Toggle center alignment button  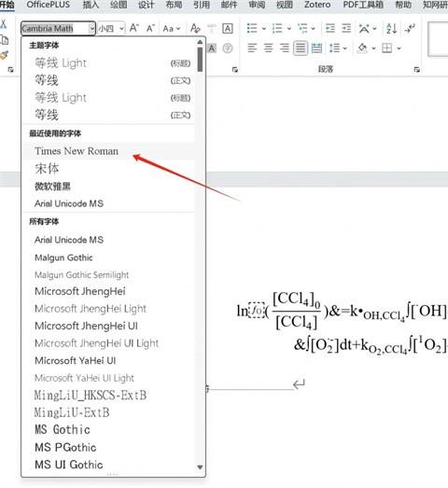coord(268,48)
